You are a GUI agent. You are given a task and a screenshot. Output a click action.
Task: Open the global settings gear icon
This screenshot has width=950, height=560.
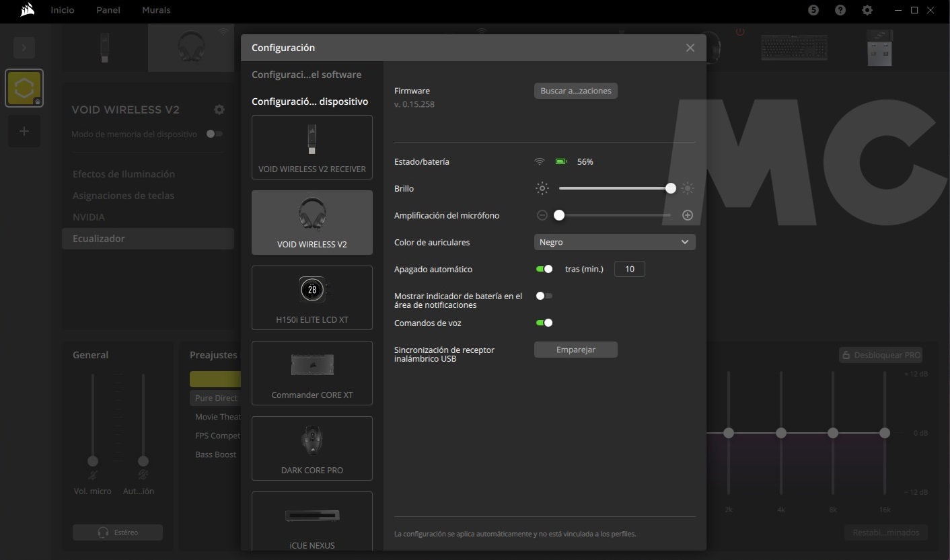[867, 10]
